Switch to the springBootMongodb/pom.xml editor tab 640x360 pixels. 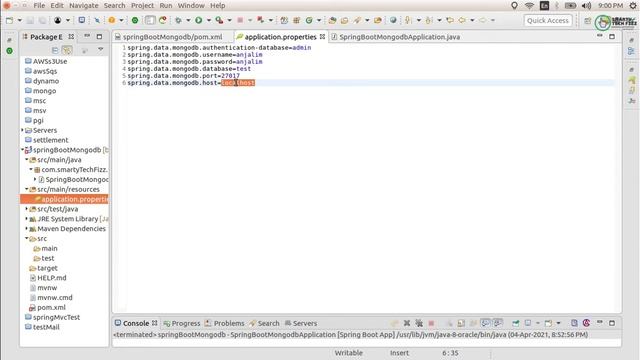(172, 37)
